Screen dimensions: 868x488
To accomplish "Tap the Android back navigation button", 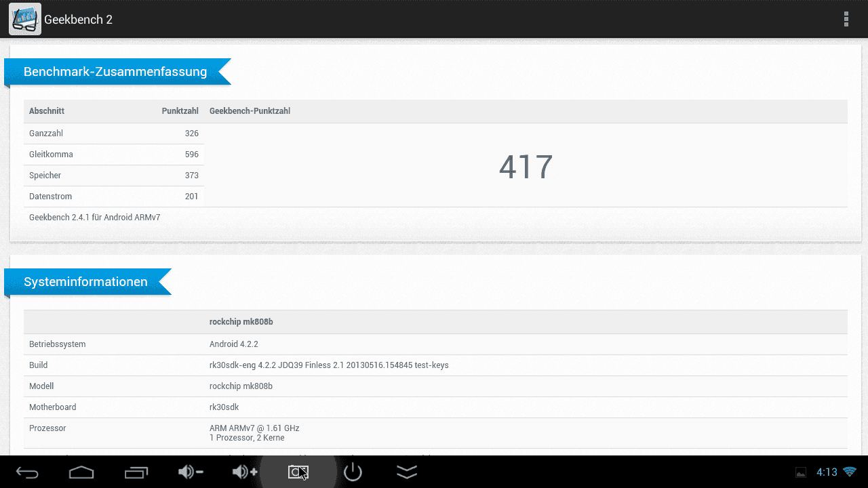I will click(27, 472).
